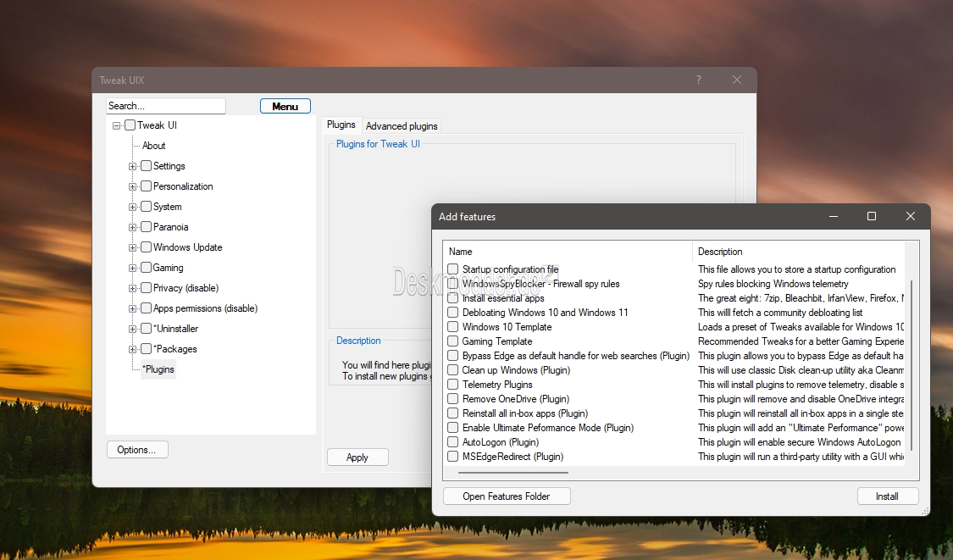Image resolution: width=953 pixels, height=560 pixels.
Task: Tick the System tree checkbox
Action: pos(146,207)
